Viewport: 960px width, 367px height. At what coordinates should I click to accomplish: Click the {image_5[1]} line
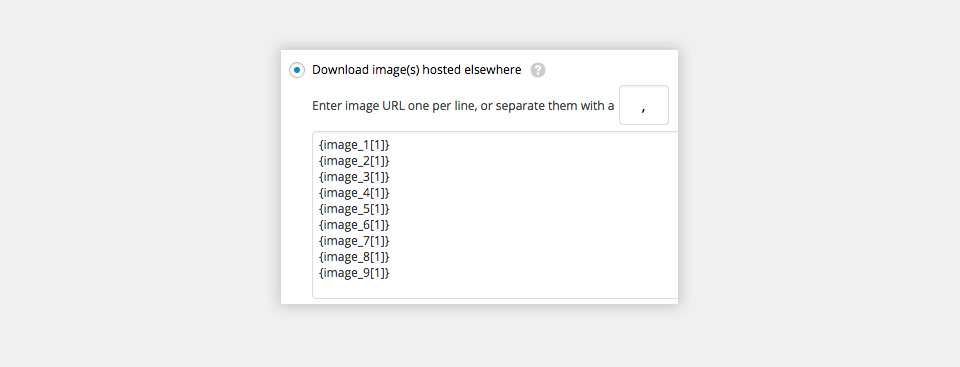coord(354,209)
